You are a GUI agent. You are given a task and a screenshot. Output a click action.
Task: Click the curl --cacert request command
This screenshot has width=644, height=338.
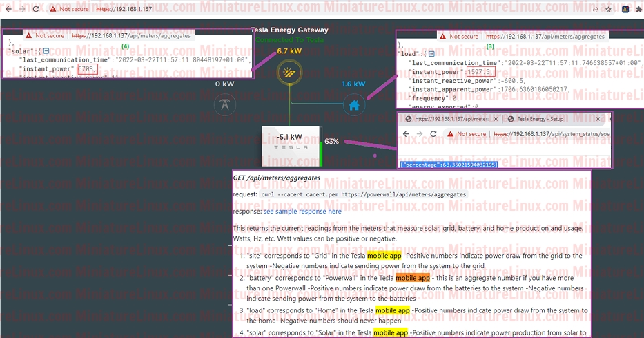pyautogui.click(x=364, y=194)
